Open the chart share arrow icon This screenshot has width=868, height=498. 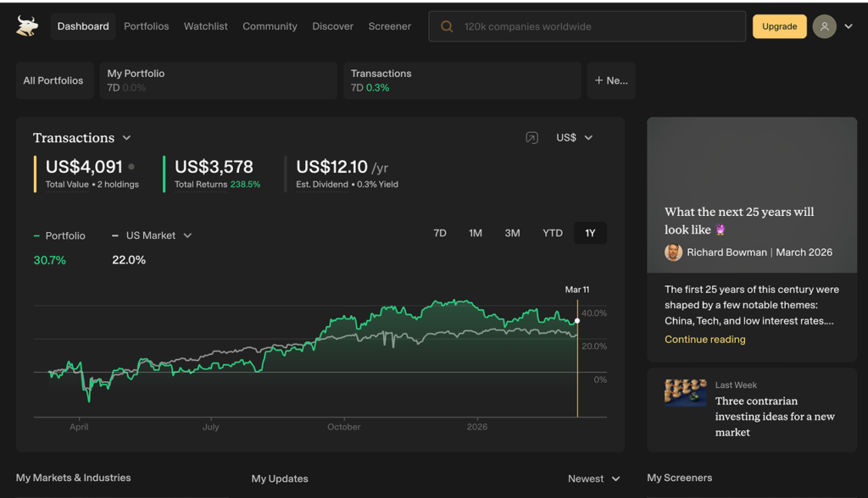532,137
